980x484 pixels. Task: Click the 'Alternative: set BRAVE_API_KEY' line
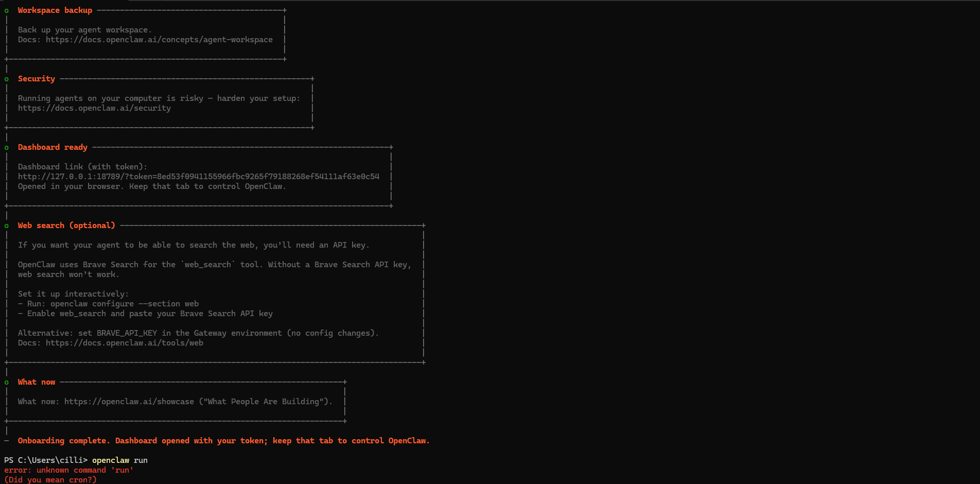point(198,333)
